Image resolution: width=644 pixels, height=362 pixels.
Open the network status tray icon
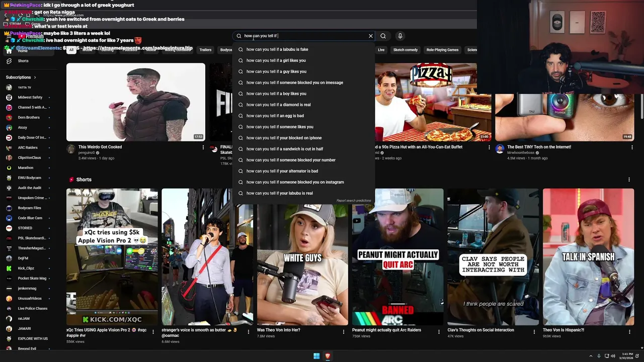tap(606, 356)
